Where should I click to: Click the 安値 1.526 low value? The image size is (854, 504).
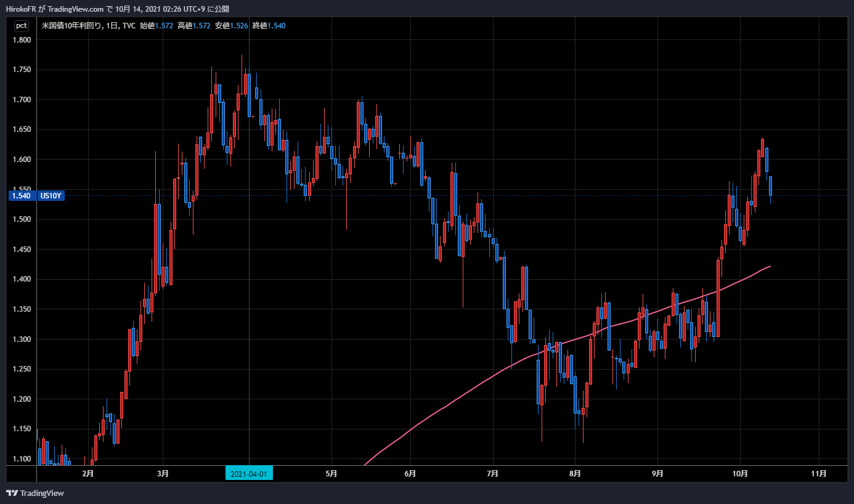[x=232, y=25]
